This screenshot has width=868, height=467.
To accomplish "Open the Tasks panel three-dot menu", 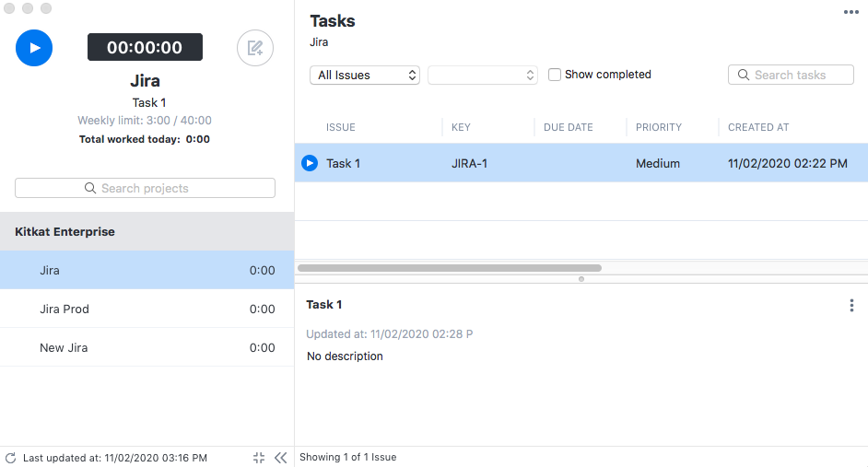I will point(850,12).
